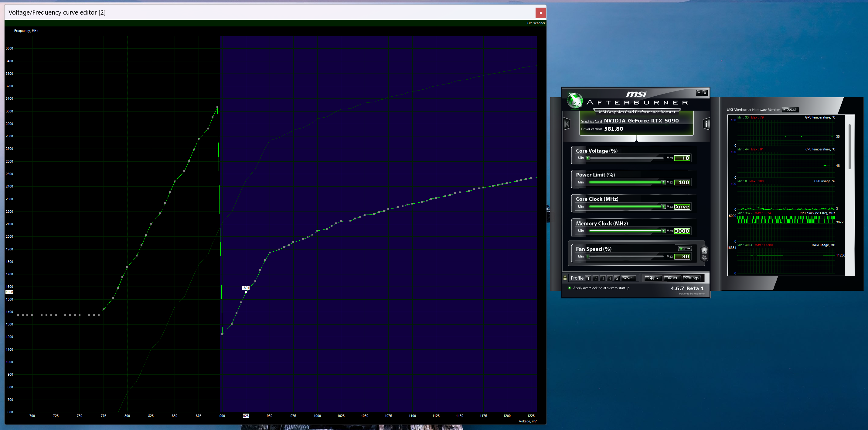The height and width of the screenshot is (430, 868).
Task: Select profile slot 3
Action: [602, 278]
